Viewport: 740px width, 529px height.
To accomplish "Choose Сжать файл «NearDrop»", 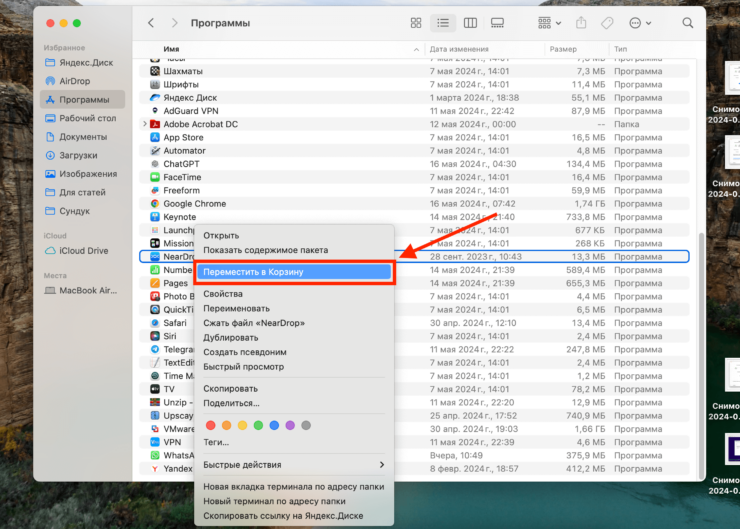I will [x=254, y=323].
